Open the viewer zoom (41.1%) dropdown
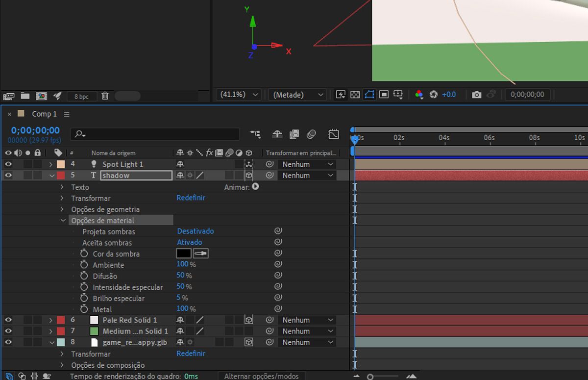This screenshot has width=588, height=380. [x=238, y=95]
